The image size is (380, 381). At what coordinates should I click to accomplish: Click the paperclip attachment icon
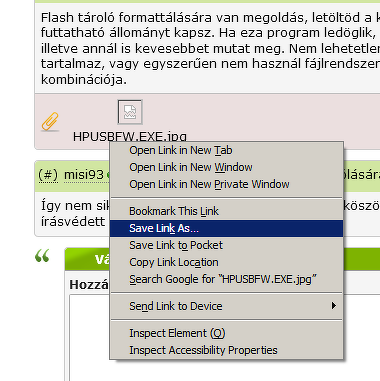coord(50,121)
